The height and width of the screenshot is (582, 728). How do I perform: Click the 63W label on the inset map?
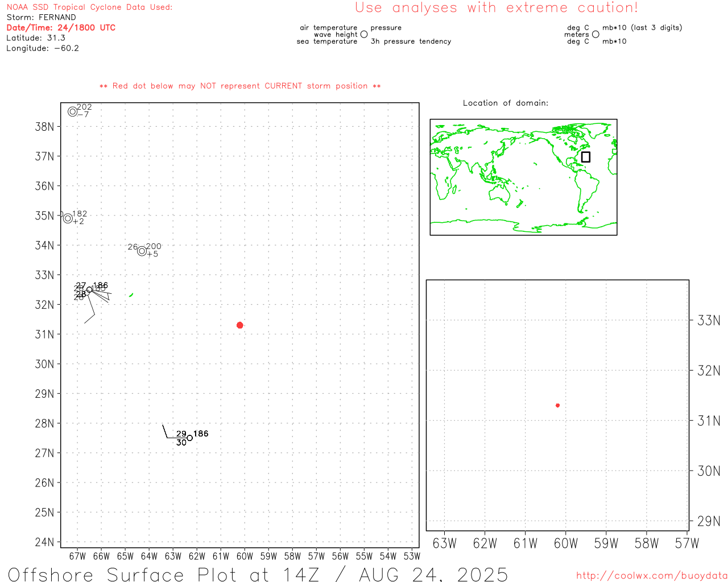(x=445, y=543)
